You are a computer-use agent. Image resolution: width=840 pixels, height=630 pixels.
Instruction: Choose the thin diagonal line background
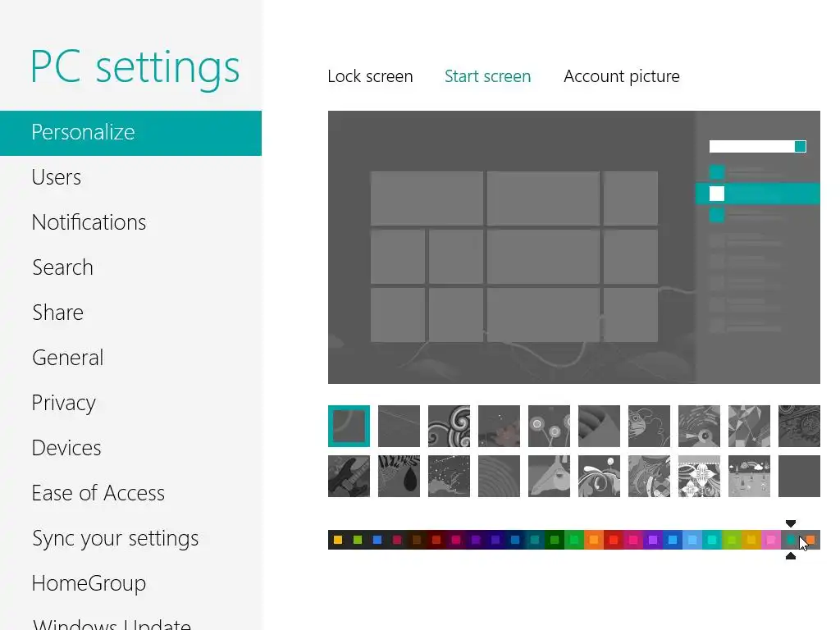coord(399,426)
